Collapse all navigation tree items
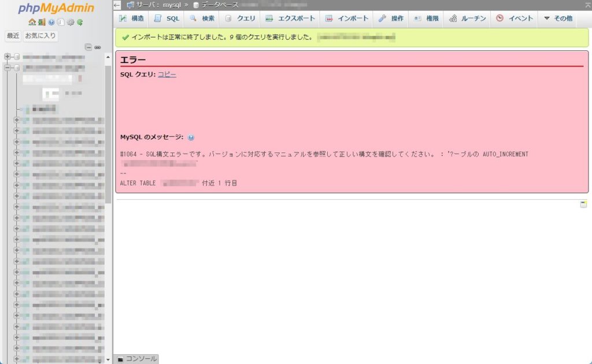 pyautogui.click(x=88, y=47)
